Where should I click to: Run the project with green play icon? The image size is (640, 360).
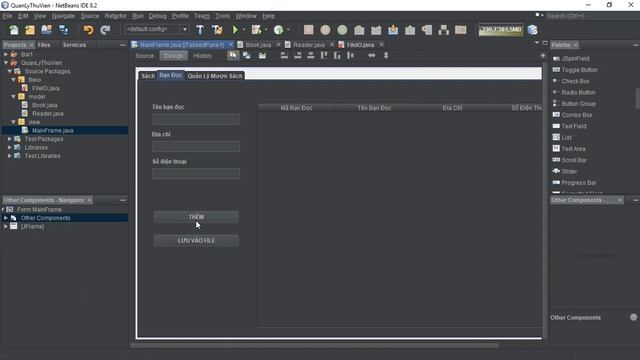(235, 30)
